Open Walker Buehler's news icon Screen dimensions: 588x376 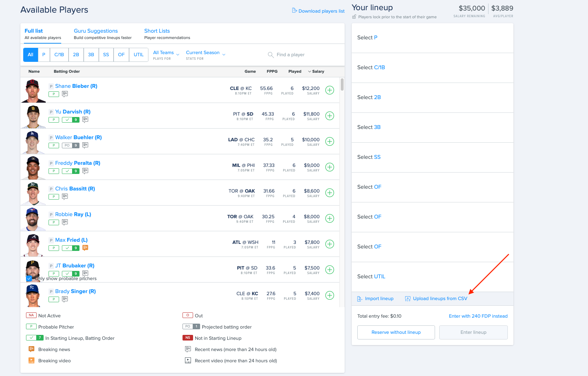(x=85, y=145)
